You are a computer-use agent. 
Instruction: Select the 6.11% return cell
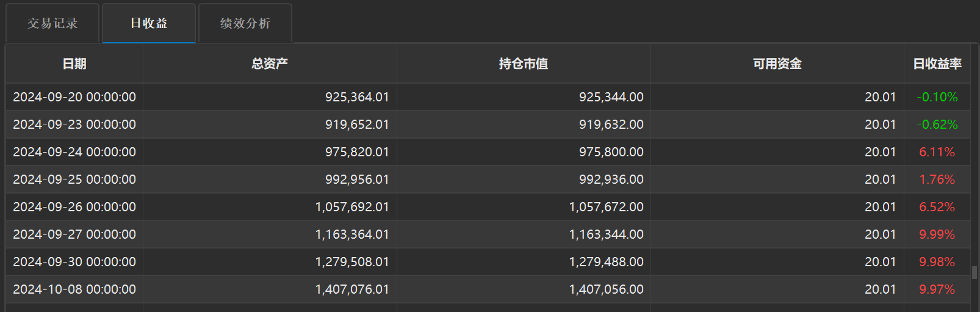coord(937,152)
